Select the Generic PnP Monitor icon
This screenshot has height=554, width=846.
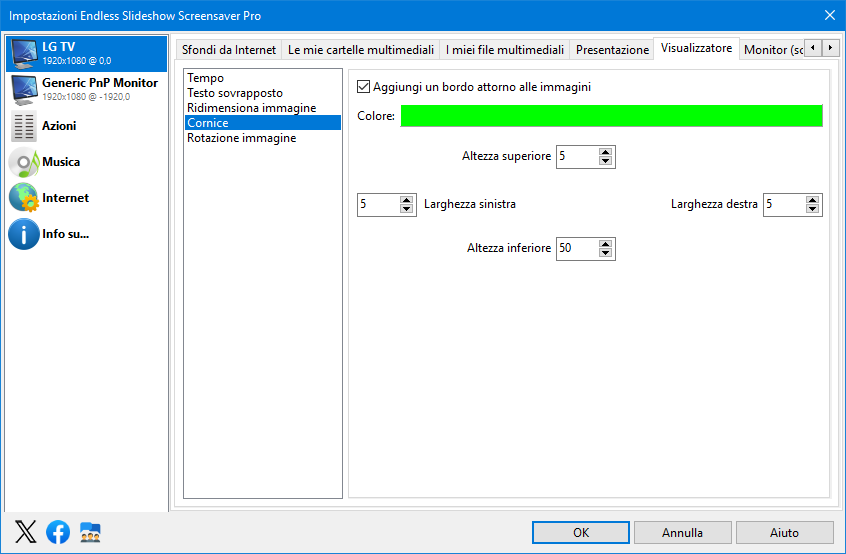pos(24,90)
